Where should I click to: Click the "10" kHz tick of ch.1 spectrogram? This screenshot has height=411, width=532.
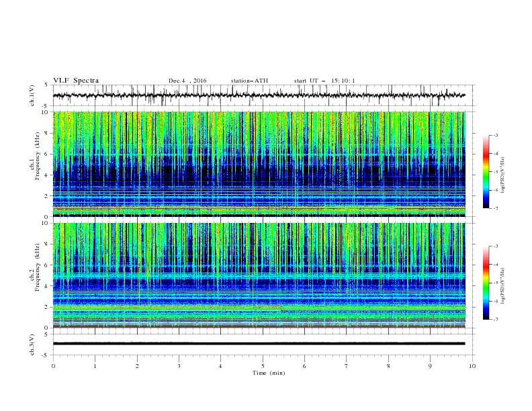tap(45, 112)
